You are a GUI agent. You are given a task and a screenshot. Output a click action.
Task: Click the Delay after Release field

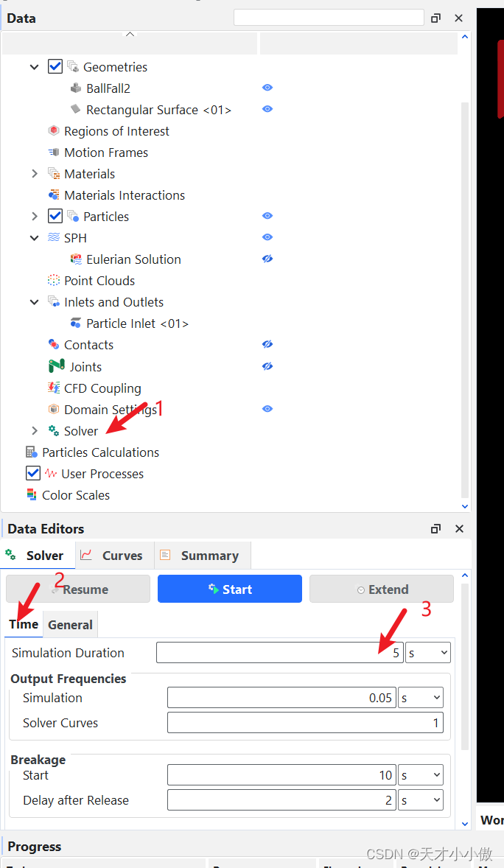(281, 800)
